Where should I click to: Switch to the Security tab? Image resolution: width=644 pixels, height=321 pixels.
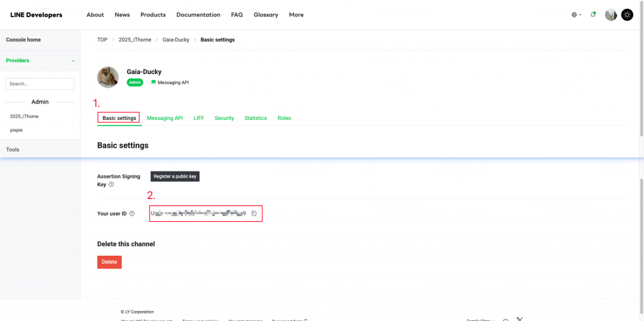pos(225,118)
